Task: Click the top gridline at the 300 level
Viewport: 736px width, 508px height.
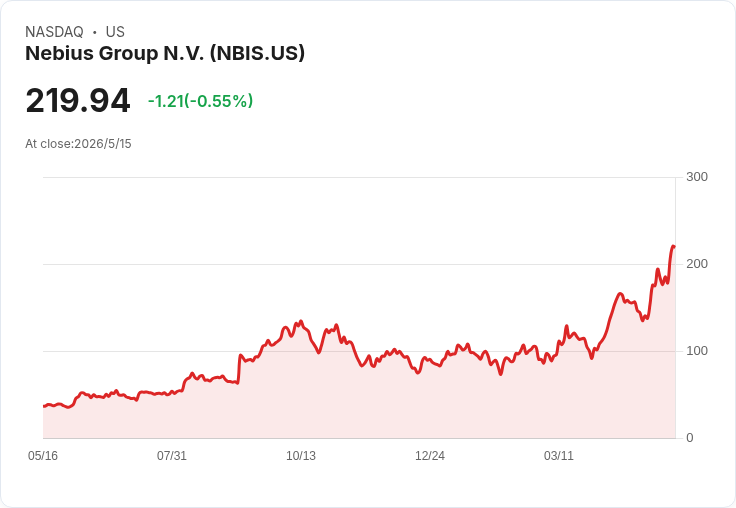Action: [359, 177]
